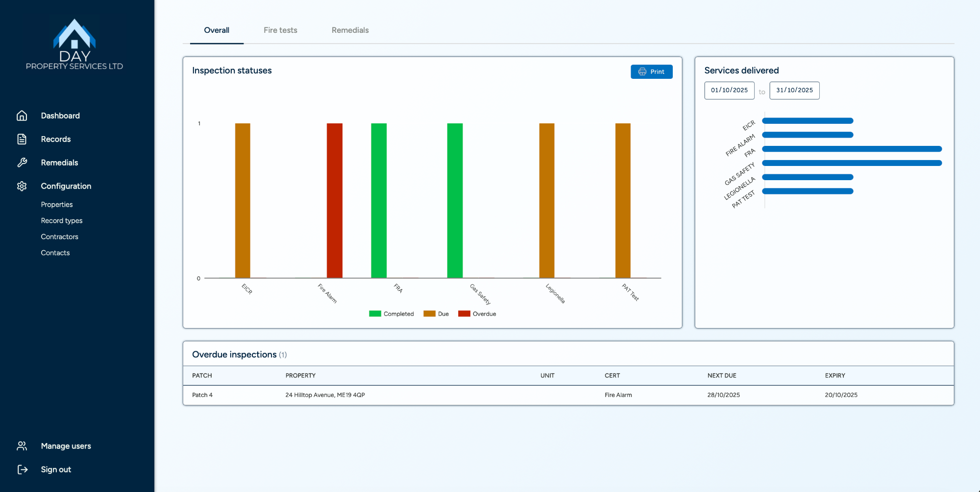Switch to the Fire tests tab
This screenshot has height=492, width=980.
(x=280, y=30)
